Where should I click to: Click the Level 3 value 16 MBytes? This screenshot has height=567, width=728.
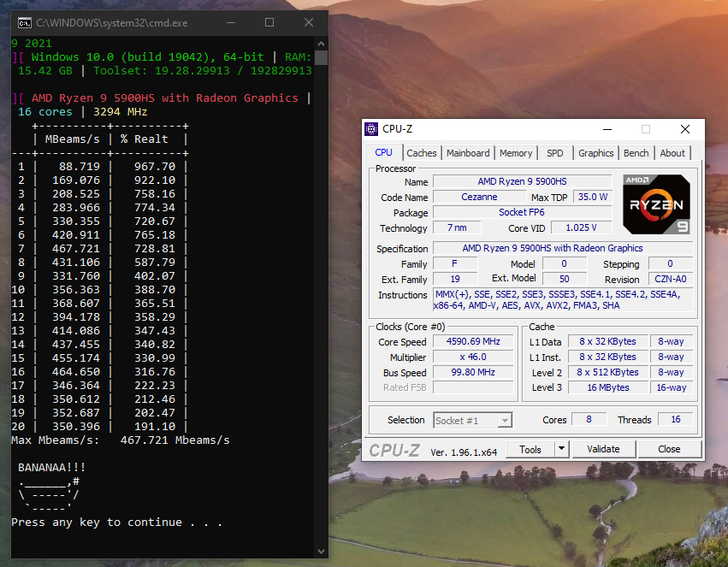tap(607, 387)
